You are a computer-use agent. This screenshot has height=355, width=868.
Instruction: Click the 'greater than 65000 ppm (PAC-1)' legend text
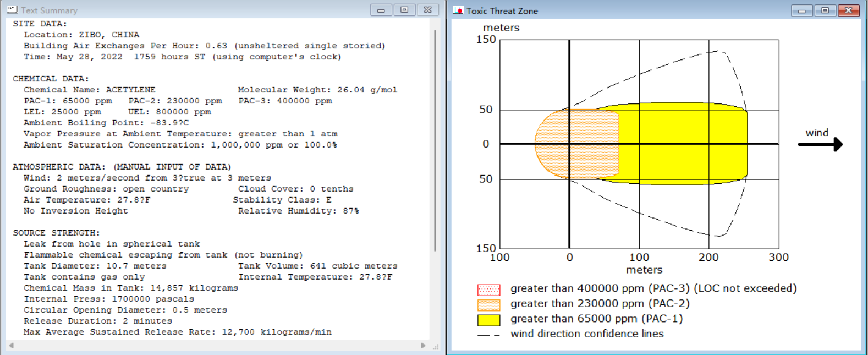click(x=597, y=319)
